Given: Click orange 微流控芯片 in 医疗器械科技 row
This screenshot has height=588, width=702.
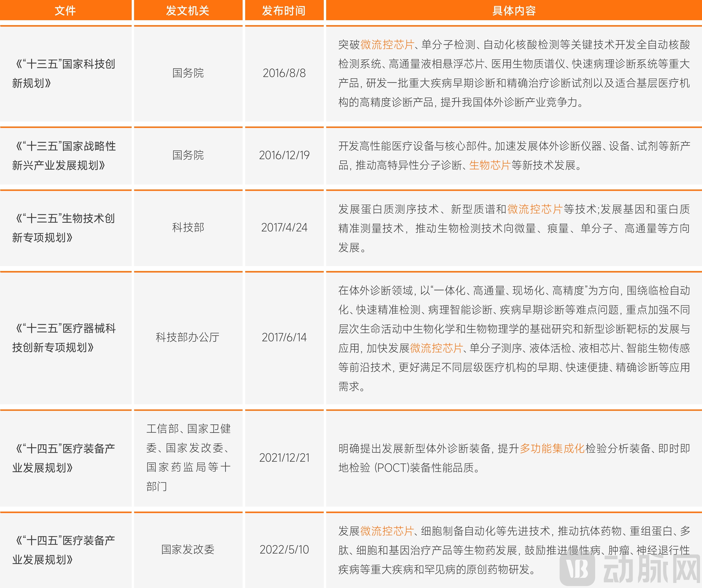Looking at the screenshot, I should [x=436, y=348].
